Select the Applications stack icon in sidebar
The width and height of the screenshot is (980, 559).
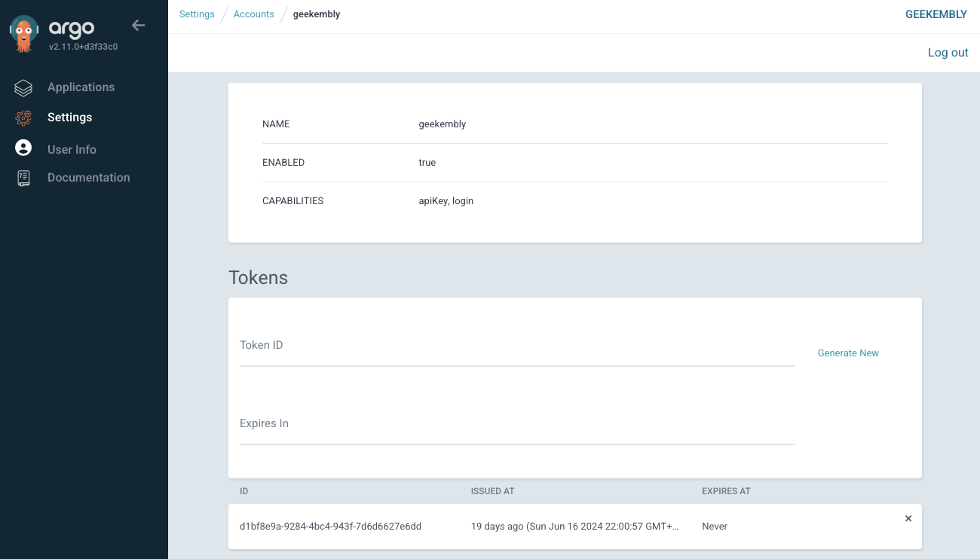[x=23, y=87]
